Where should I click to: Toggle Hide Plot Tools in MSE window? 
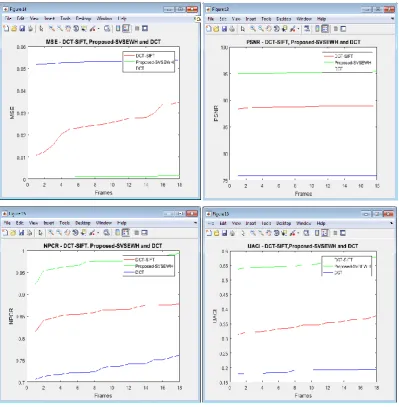[137, 28]
